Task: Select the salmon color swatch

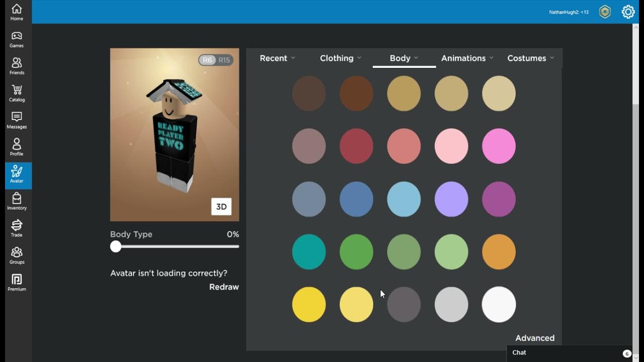Action: coord(404,146)
